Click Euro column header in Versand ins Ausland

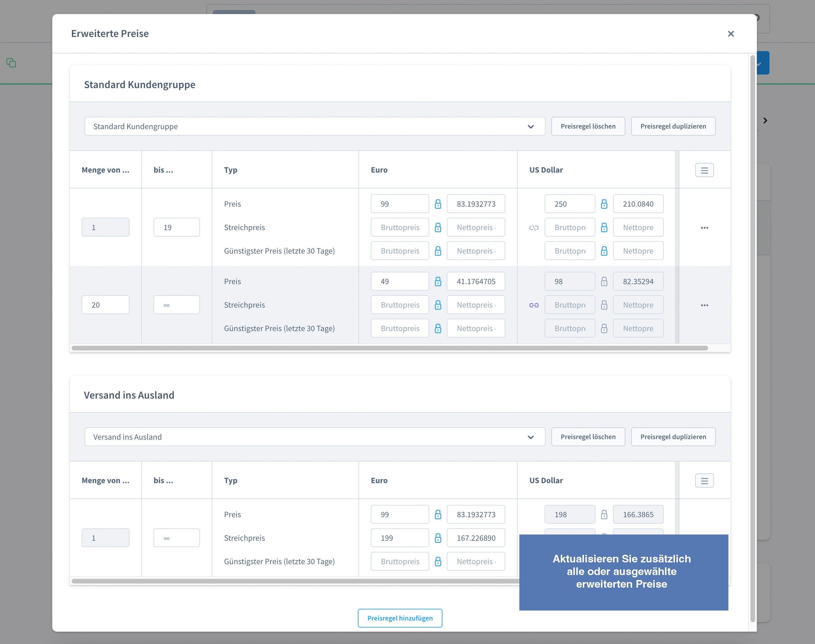tap(379, 481)
